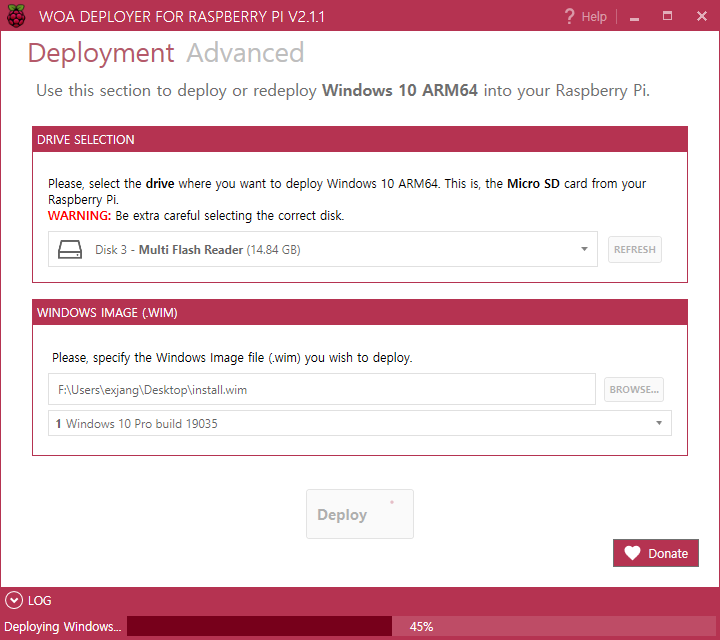Click the window title WOA DEPLOYER FOR RASPBERRY PI
The width and height of the screenshot is (720, 640).
click(182, 17)
